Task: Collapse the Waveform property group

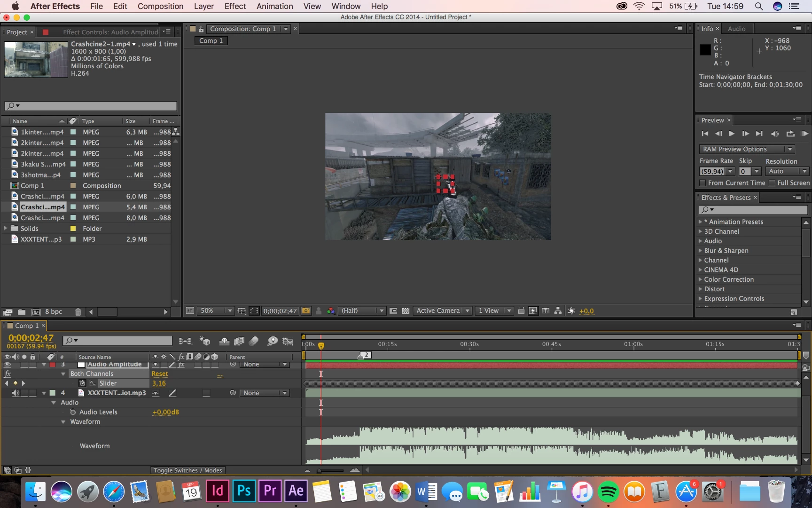Action: point(63,422)
